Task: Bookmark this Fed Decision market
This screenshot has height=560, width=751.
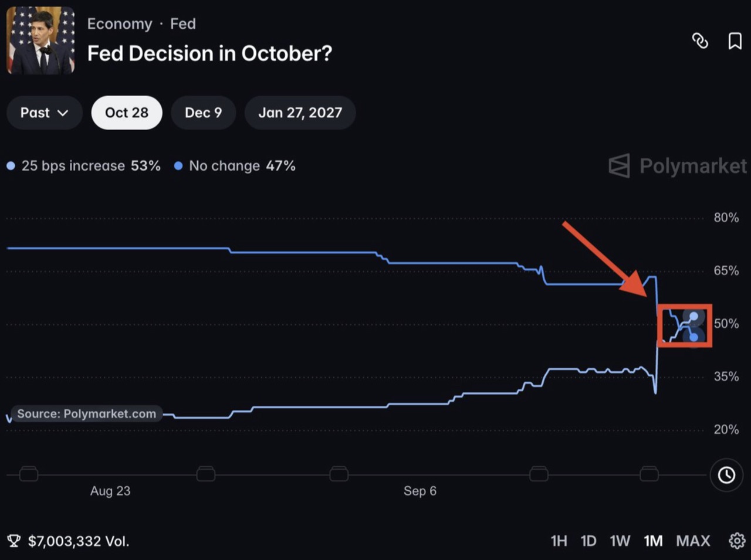Action: coord(735,41)
